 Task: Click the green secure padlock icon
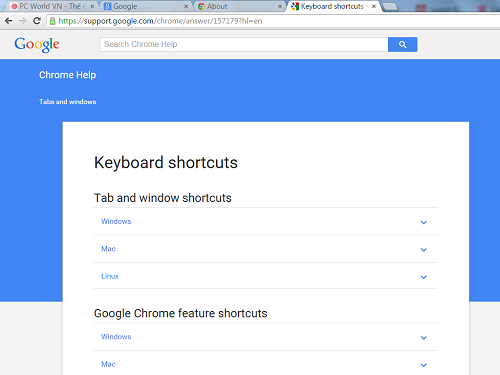point(52,21)
